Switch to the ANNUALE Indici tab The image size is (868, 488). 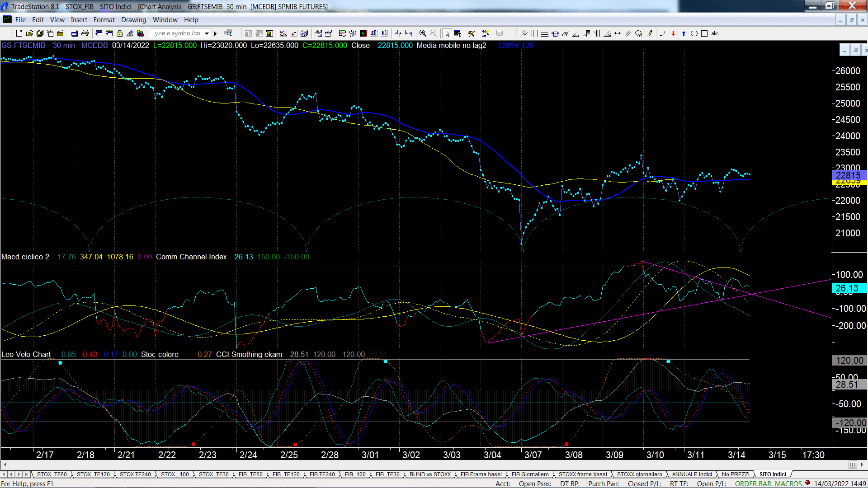click(x=692, y=474)
